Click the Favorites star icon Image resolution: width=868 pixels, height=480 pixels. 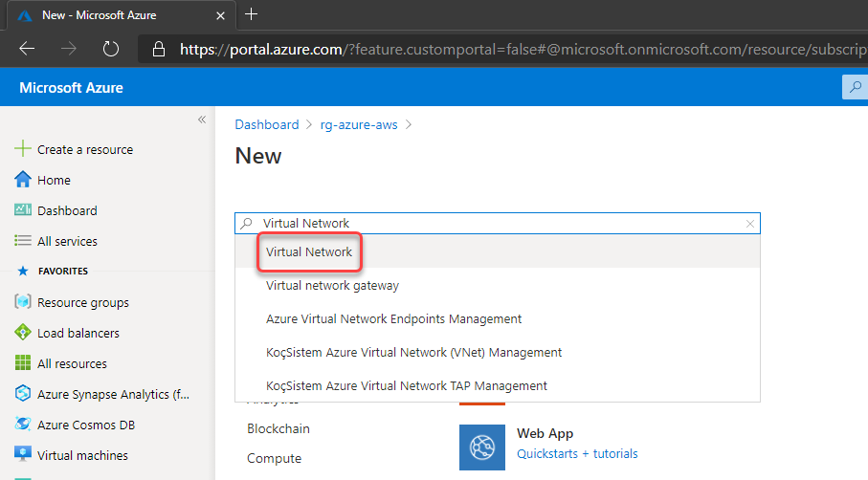tap(23, 271)
